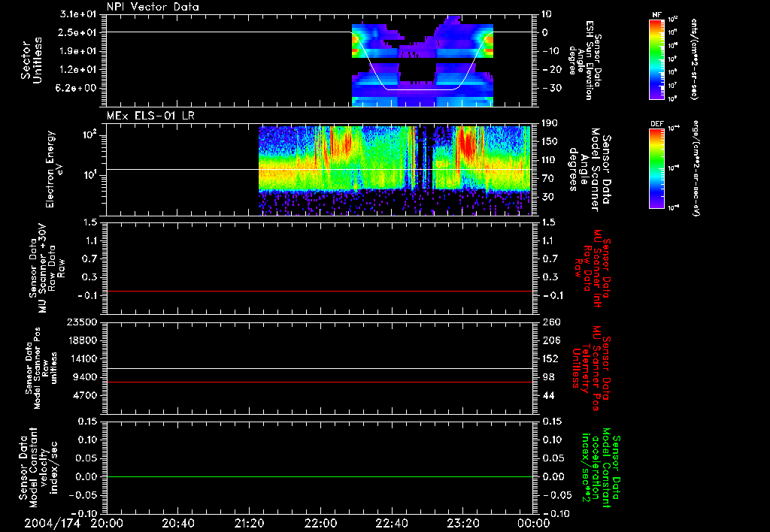Click the '150' scanner angle tick value
Viewport: 770px width, 532px height.
click(x=550, y=142)
